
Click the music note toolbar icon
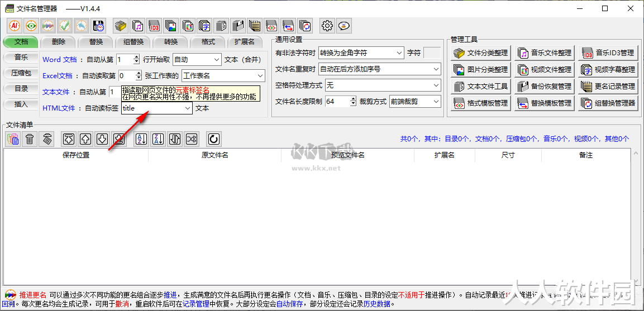click(x=138, y=26)
